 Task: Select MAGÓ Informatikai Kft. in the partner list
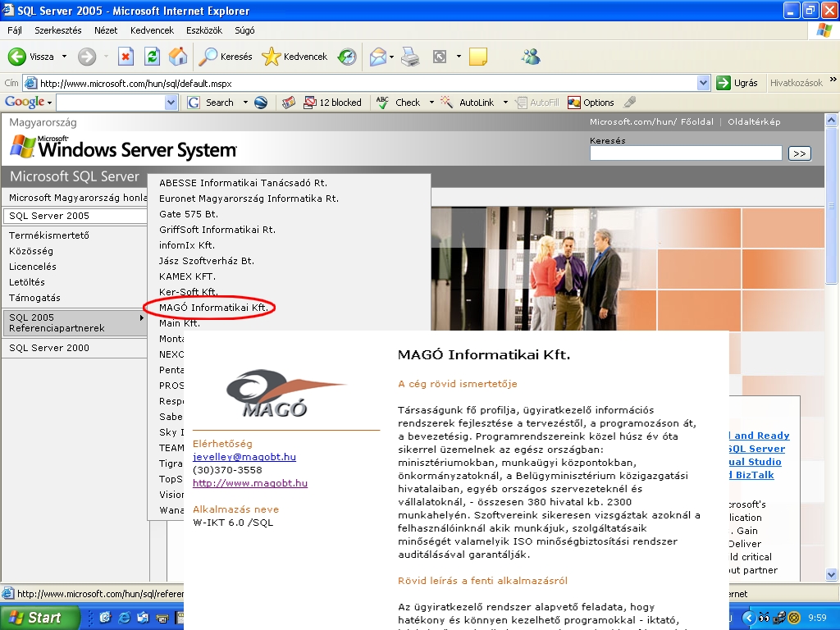coord(214,308)
